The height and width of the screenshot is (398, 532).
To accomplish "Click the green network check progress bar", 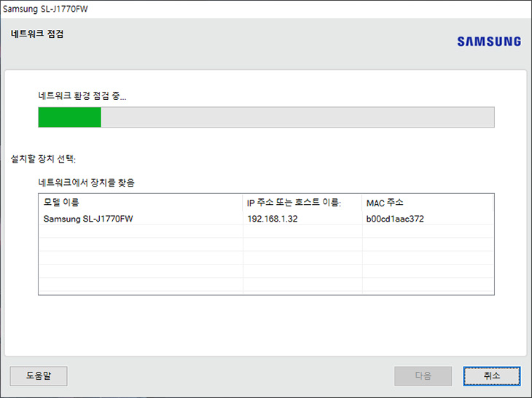I will pyautogui.click(x=266, y=117).
